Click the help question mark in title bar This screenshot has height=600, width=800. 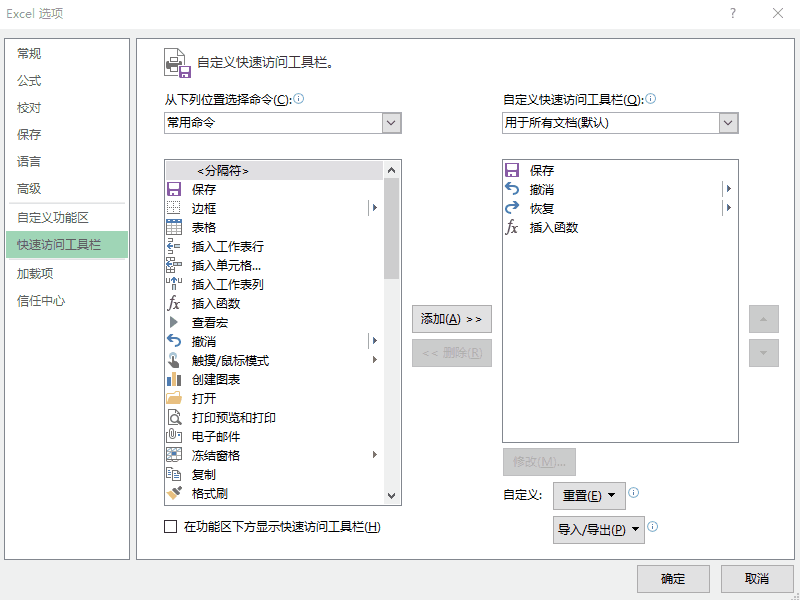[x=733, y=13]
